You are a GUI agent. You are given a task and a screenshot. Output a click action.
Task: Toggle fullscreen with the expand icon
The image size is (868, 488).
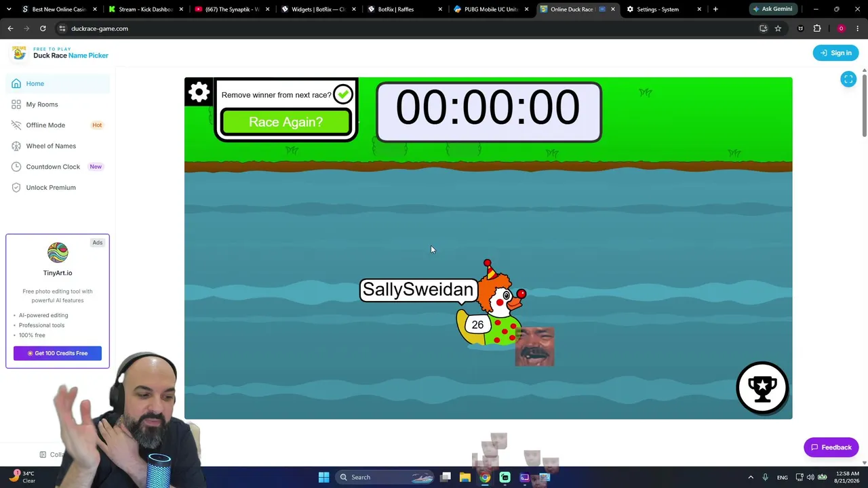(x=848, y=79)
